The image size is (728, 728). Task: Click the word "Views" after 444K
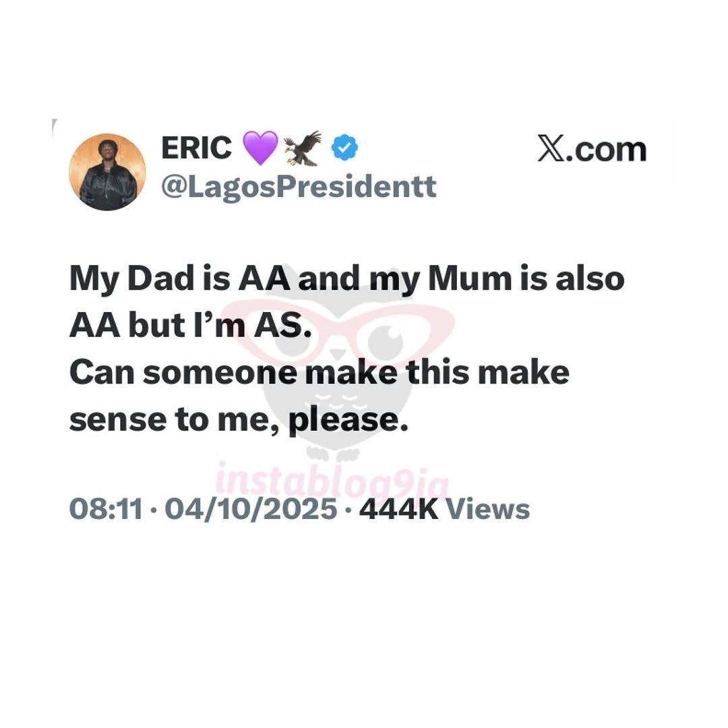(x=488, y=509)
